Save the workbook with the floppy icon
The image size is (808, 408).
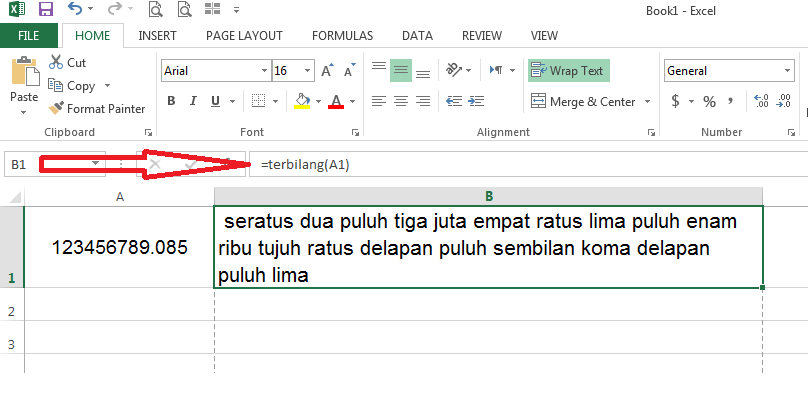point(46,9)
